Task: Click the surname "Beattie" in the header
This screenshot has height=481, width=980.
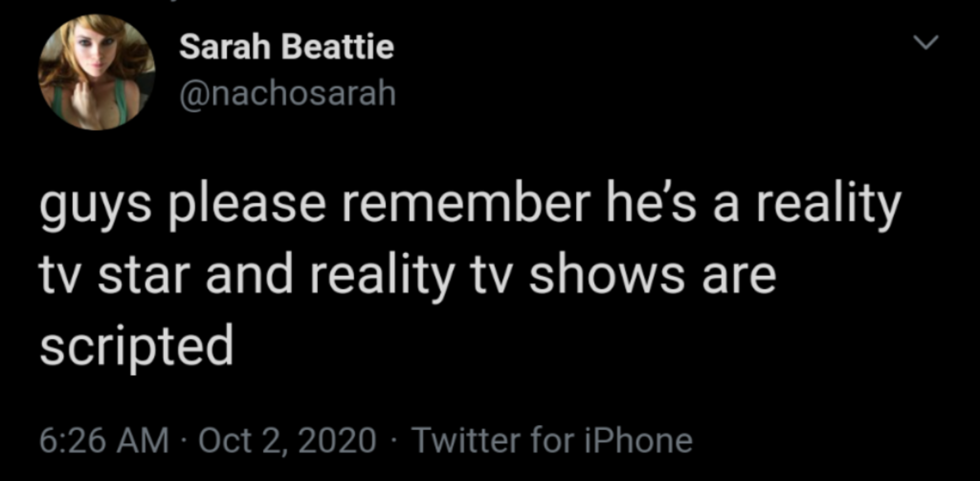Action: coord(338,47)
